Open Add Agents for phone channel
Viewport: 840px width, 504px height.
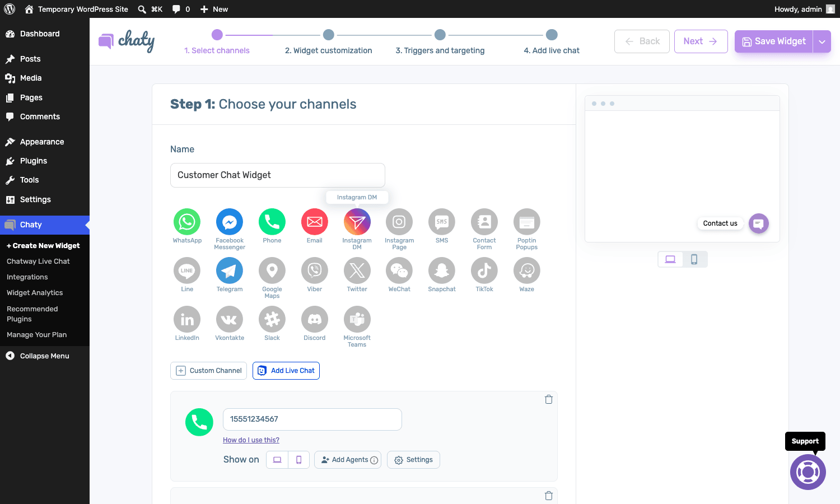pyautogui.click(x=348, y=460)
